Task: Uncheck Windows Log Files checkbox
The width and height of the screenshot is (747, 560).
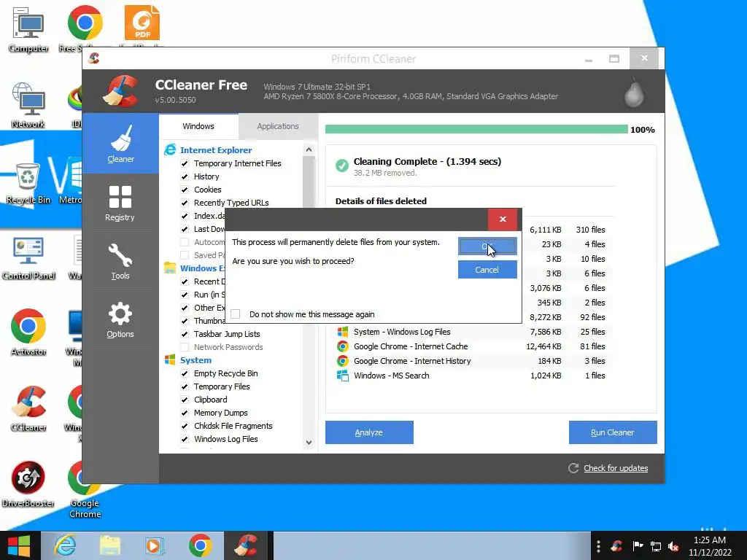Action: point(185,439)
